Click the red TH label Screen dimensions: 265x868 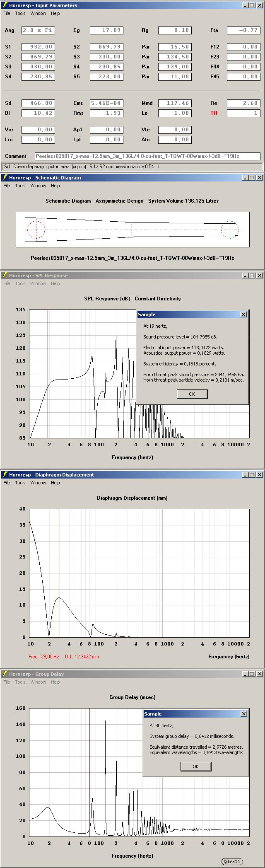214,113
